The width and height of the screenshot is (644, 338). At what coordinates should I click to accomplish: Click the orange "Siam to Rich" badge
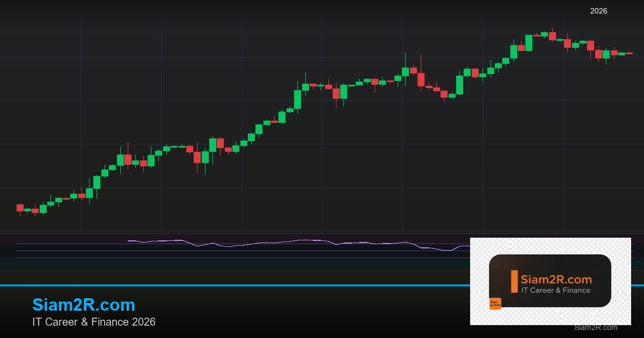coord(495,304)
